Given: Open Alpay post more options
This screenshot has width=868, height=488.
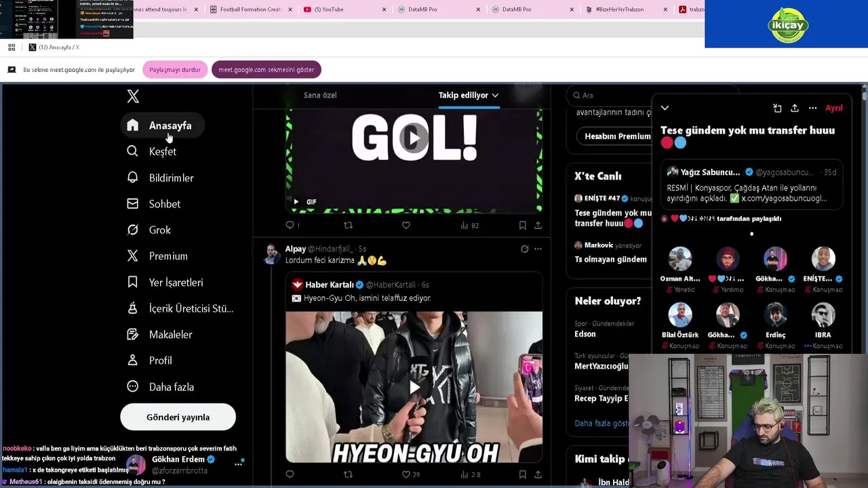Looking at the screenshot, I should 538,249.
